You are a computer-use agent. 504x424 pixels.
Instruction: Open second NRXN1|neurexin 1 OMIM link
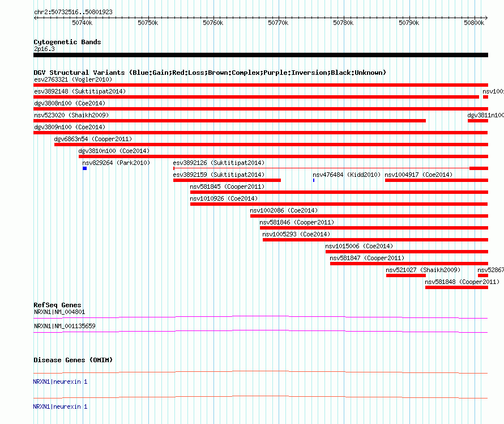(x=60, y=406)
